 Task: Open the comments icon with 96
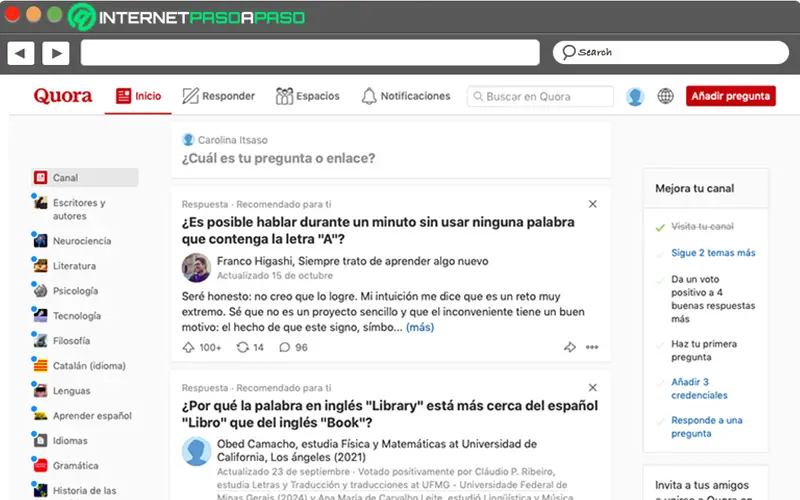tap(293, 347)
